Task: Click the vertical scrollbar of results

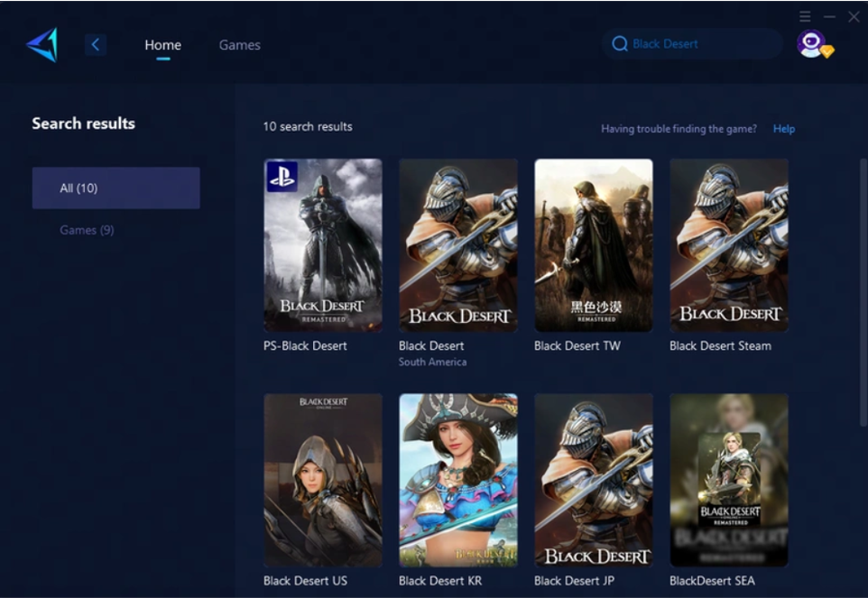Action: pyautogui.click(x=863, y=293)
